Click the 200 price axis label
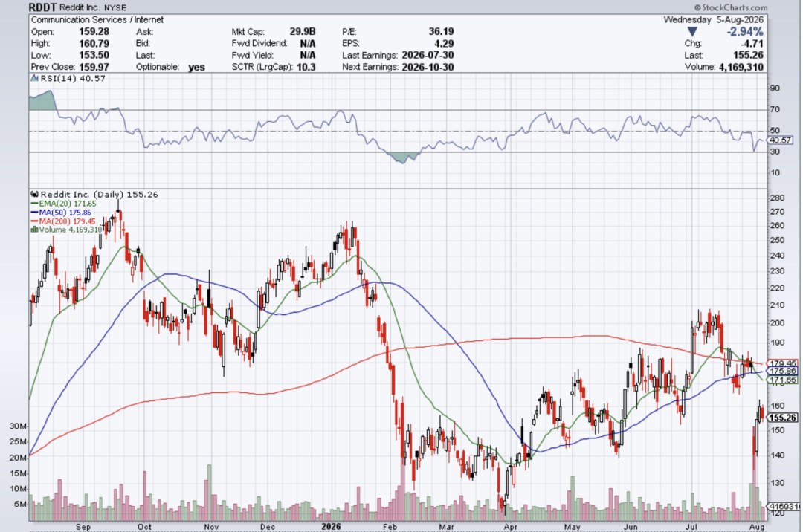 coord(778,323)
